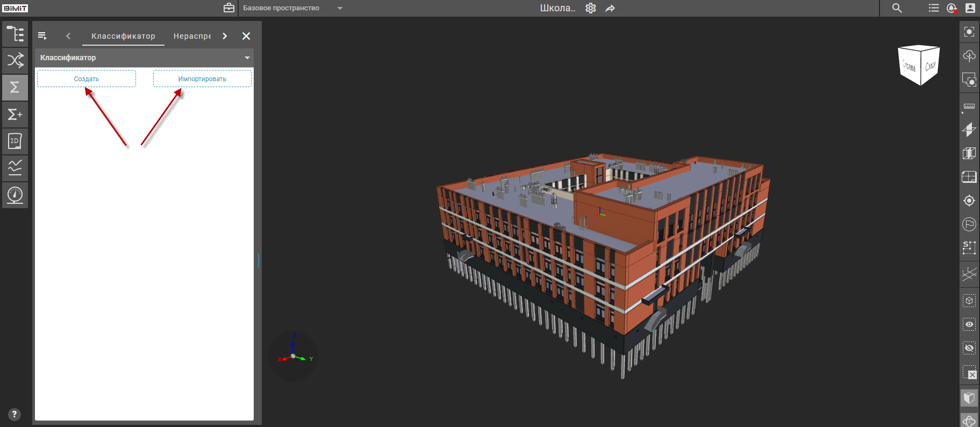Click the Импортировать button
Viewport: 980px width, 427px height.
(x=202, y=79)
